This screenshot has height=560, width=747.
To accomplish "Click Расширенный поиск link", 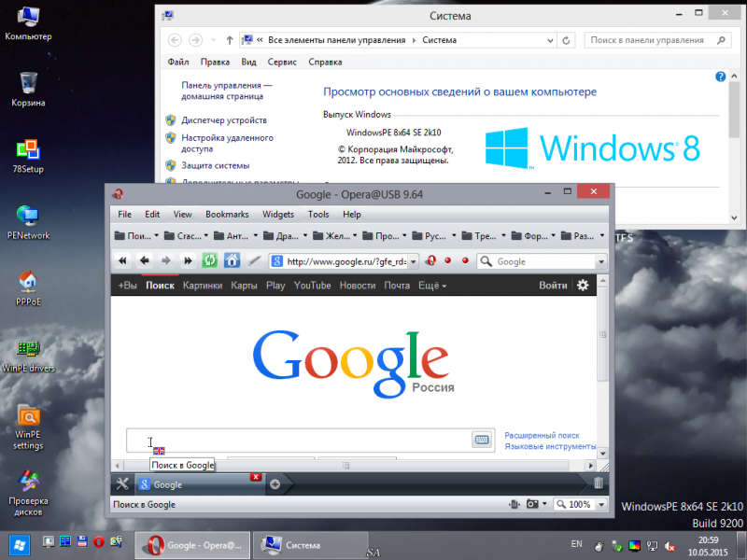I will click(542, 435).
